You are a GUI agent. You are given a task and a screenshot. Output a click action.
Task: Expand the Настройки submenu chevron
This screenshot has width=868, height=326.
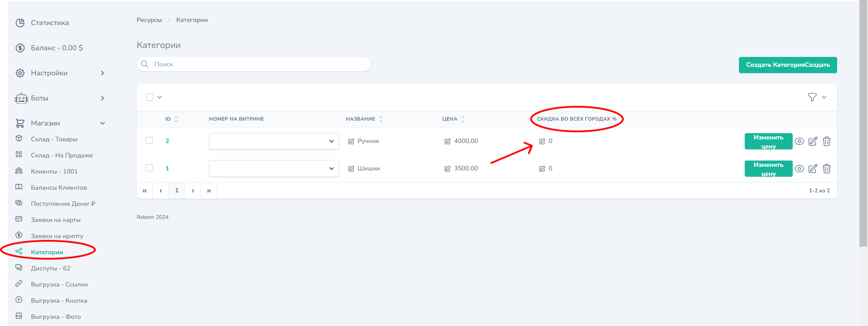(x=103, y=73)
